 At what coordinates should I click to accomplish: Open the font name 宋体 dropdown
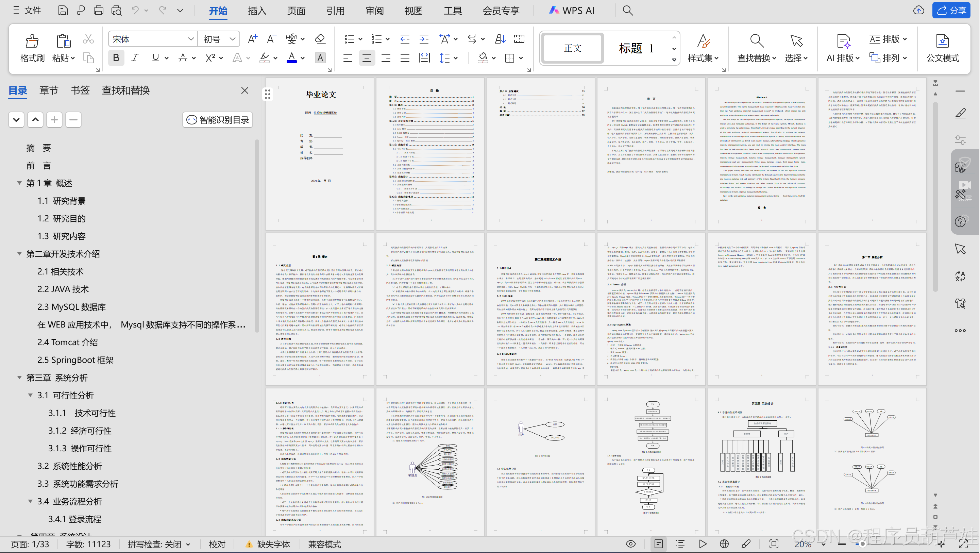(191, 39)
